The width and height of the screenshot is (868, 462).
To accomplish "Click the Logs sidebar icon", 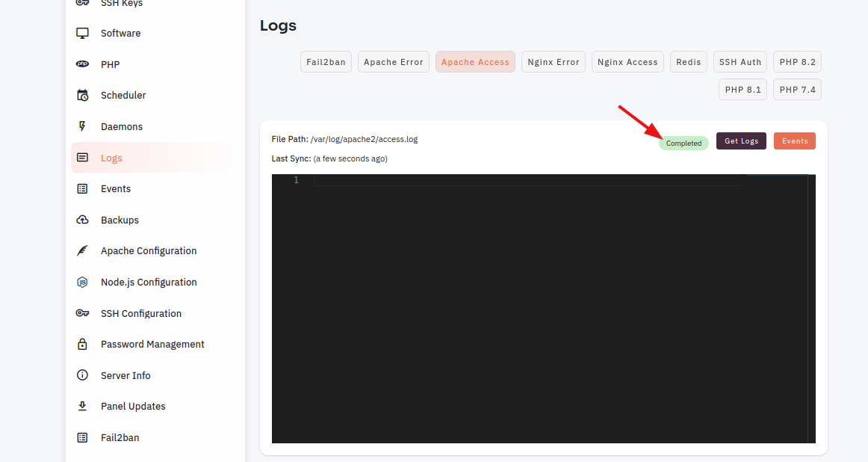I will click(x=82, y=158).
